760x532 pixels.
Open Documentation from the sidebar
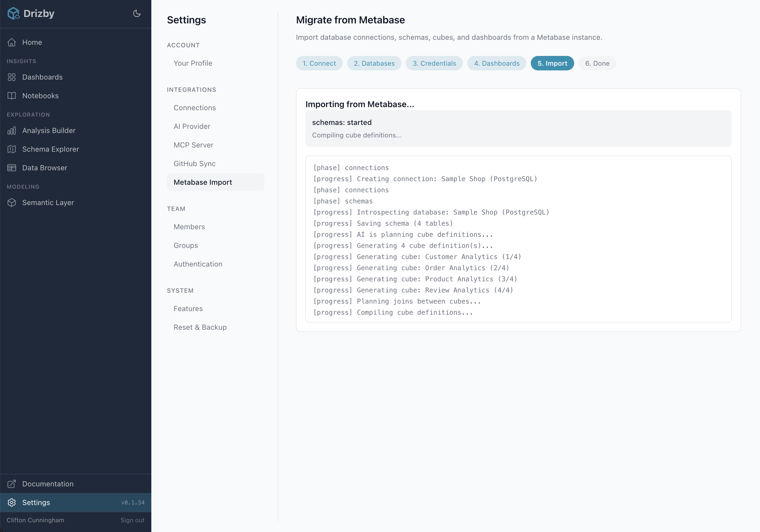coord(48,484)
